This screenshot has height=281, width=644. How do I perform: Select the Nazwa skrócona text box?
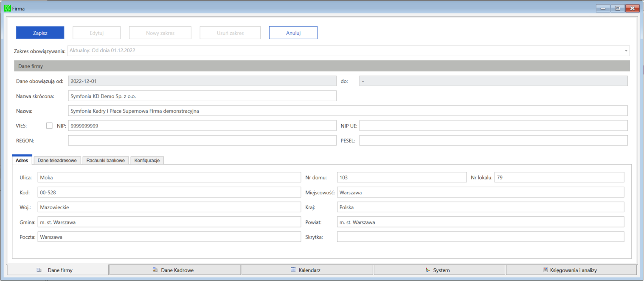202,96
